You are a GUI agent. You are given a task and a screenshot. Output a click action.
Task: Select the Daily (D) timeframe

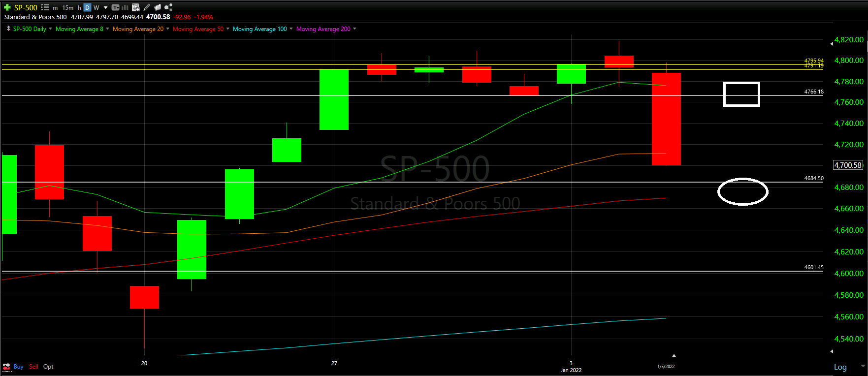87,8
